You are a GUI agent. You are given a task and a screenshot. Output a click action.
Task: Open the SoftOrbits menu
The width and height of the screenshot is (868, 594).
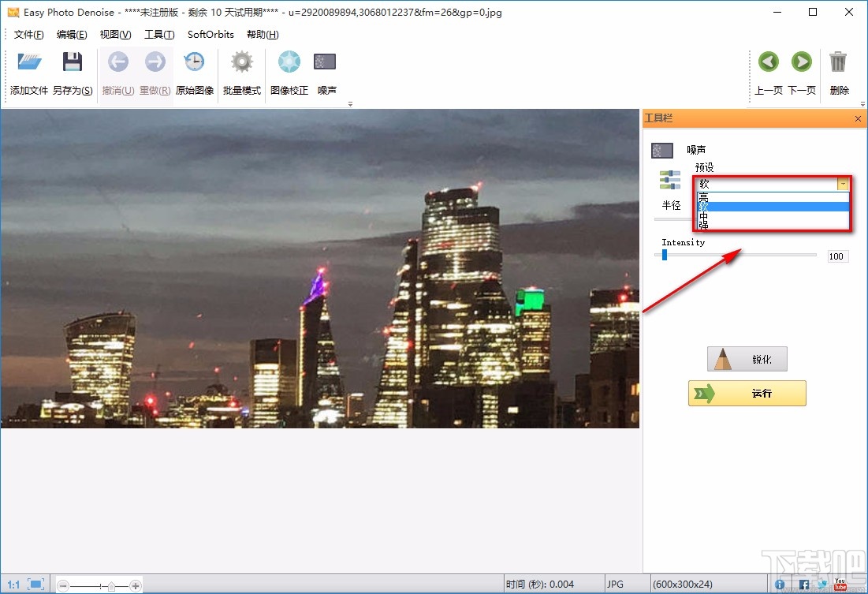211,35
